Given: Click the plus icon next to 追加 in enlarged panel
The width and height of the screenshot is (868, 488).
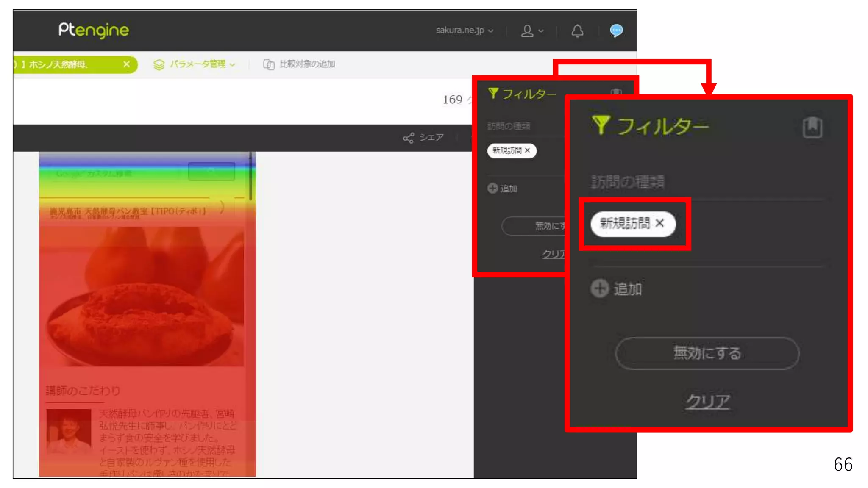Looking at the screenshot, I should [x=599, y=288].
